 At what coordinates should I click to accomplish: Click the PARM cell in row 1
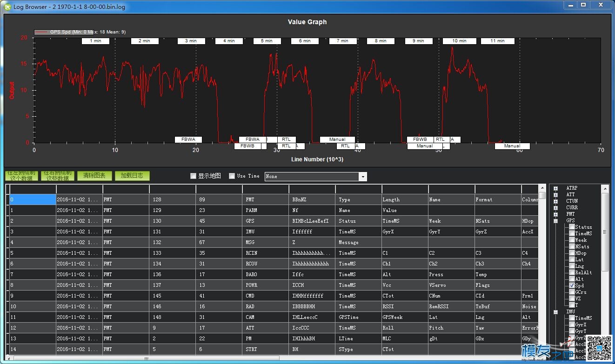[265, 210]
